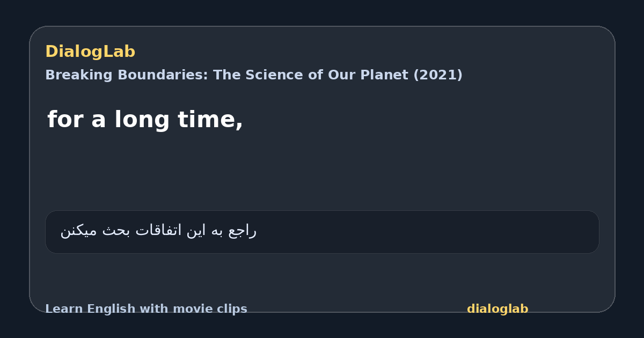Click the word 'English' in the footer tagline
Screen dimensions: 644x338
pyautogui.click(x=111, y=309)
